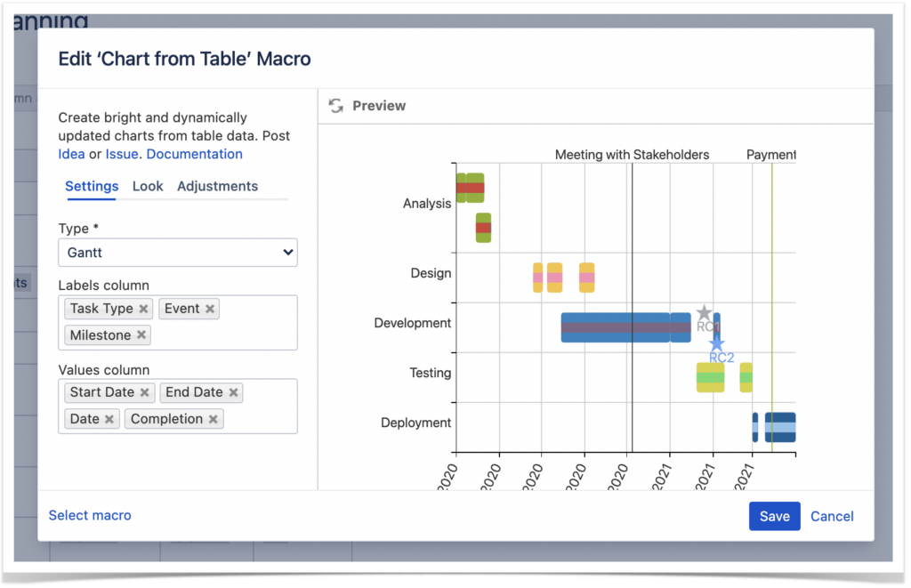Open the macro Documentation link

[x=194, y=153]
